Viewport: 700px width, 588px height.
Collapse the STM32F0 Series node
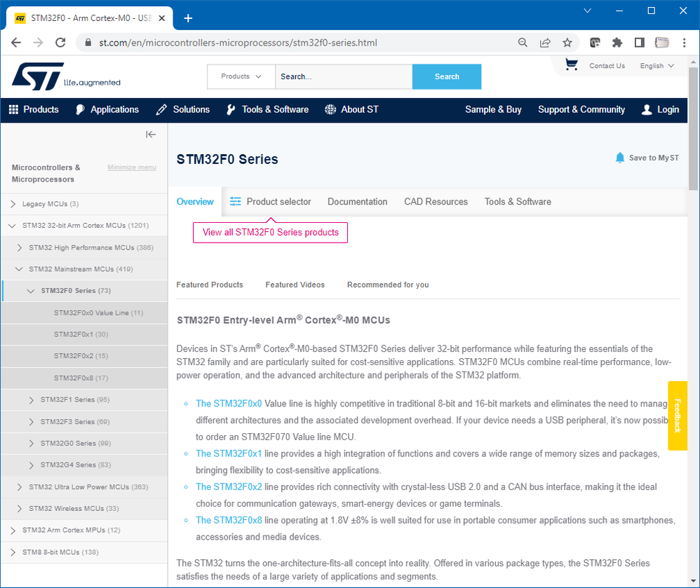click(30, 291)
